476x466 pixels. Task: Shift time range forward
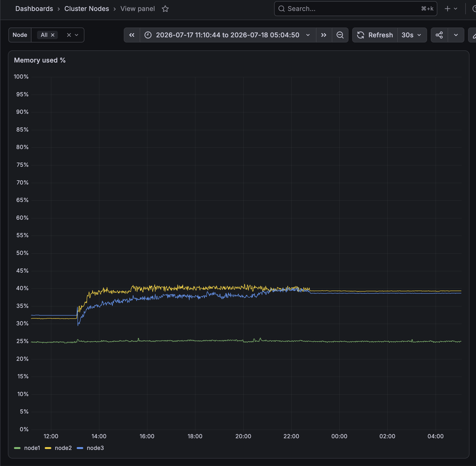click(324, 35)
